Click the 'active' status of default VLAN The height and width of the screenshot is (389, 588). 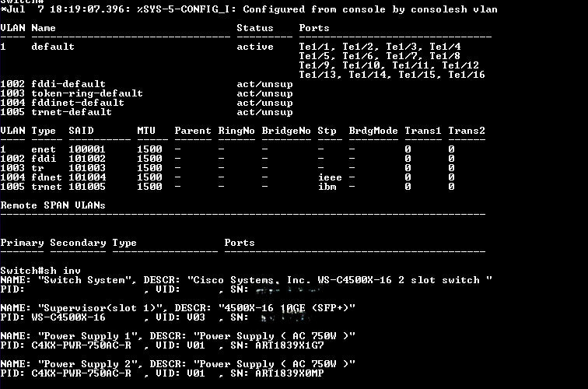click(x=255, y=47)
